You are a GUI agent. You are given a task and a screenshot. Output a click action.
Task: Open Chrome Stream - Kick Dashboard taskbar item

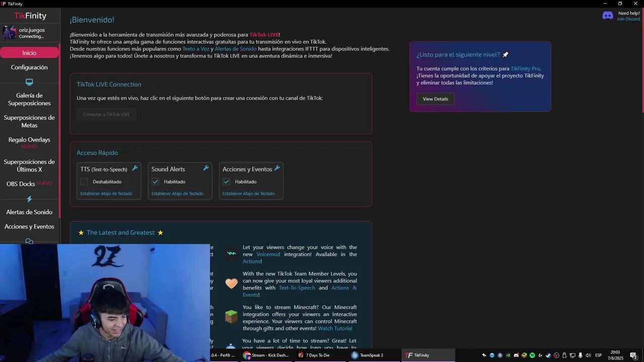tap(266, 355)
